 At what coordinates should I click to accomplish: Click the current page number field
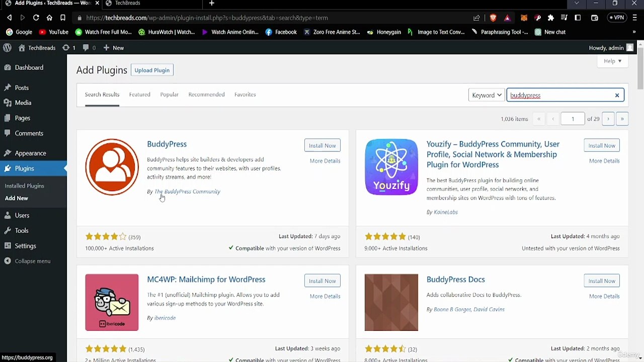pyautogui.click(x=573, y=119)
